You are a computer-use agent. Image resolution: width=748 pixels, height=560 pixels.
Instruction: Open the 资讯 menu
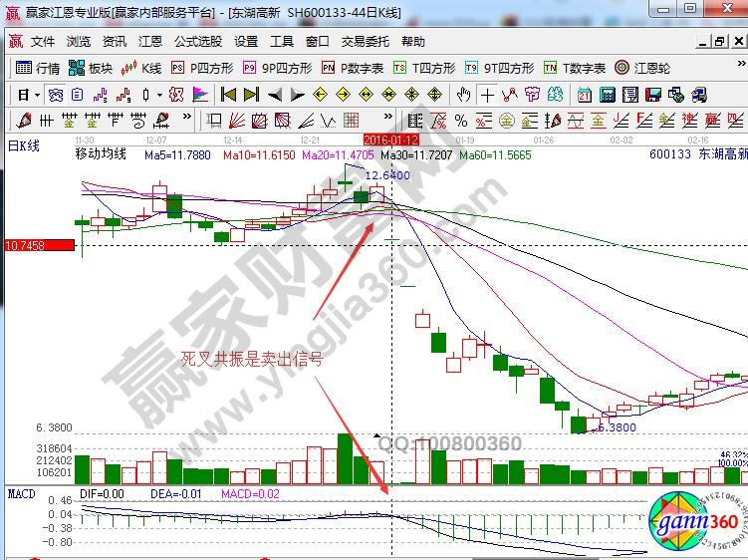115,42
